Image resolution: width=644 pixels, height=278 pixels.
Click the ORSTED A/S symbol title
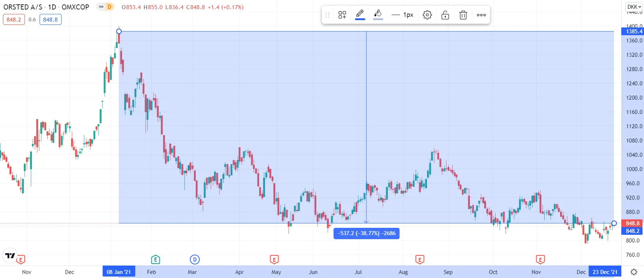[23, 7]
